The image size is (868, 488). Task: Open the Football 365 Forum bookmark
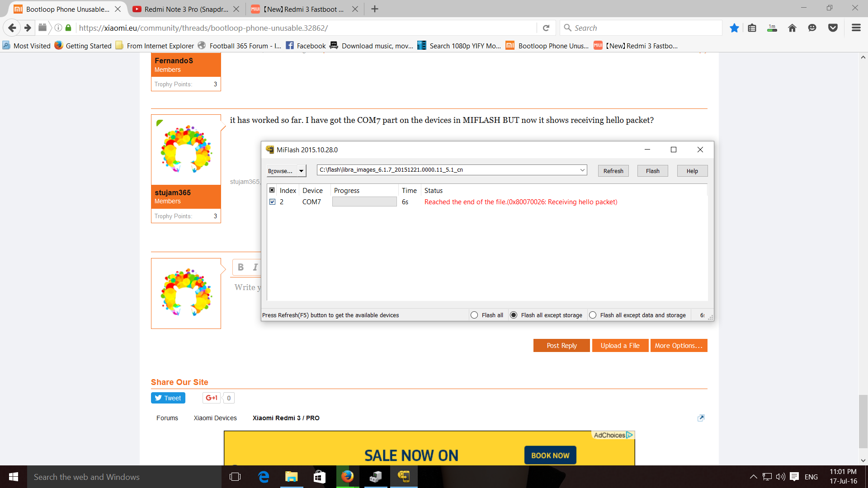[240, 46]
